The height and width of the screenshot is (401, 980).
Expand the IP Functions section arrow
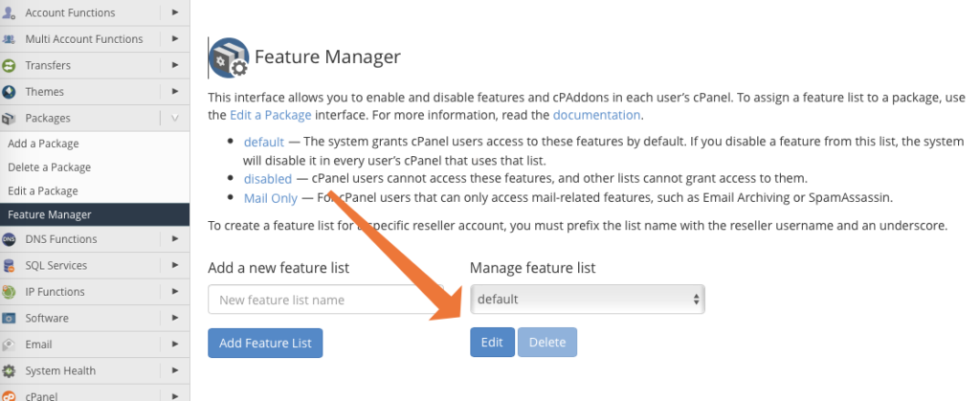(x=174, y=292)
